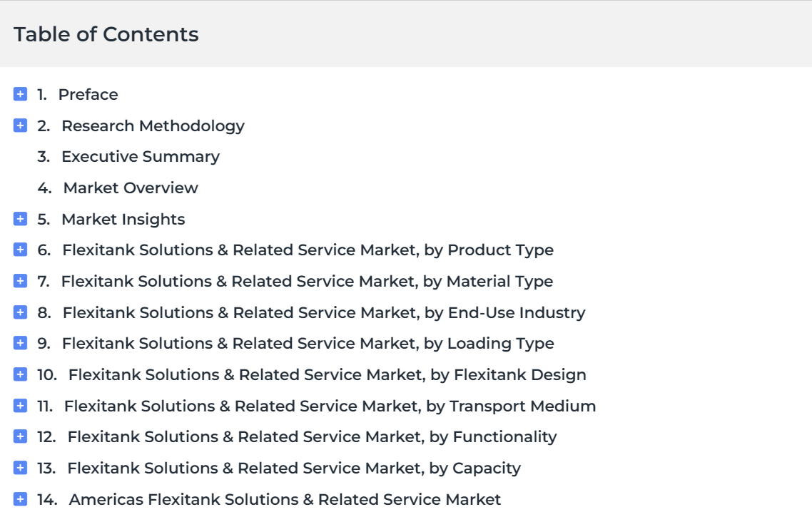
Task: Select by Product Type chapter title text
Action: tap(308, 250)
